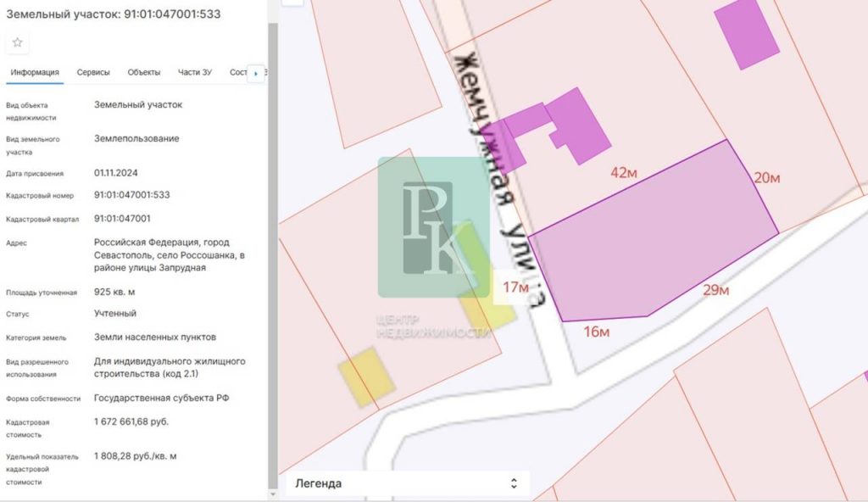This screenshot has height=502, width=868.
Task: Switch to the Части ЗУ tab
Action: pos(195,73)
